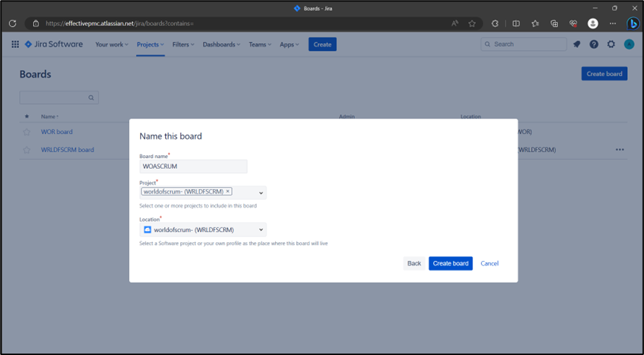Open the WRLDFSCRM board link
644x355 pixels.
[67, 150]
